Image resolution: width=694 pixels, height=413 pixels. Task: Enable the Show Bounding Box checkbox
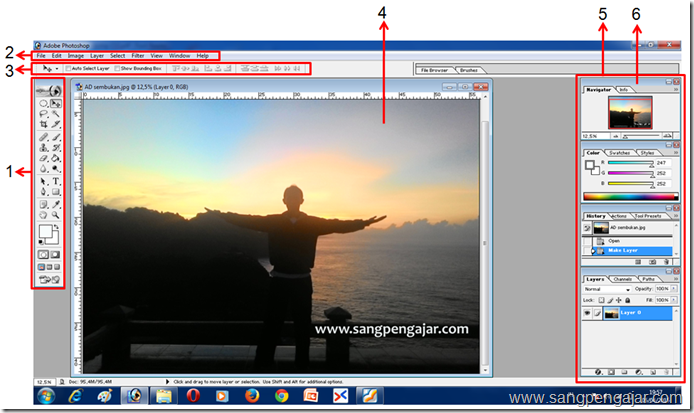(x=117, y=69)
